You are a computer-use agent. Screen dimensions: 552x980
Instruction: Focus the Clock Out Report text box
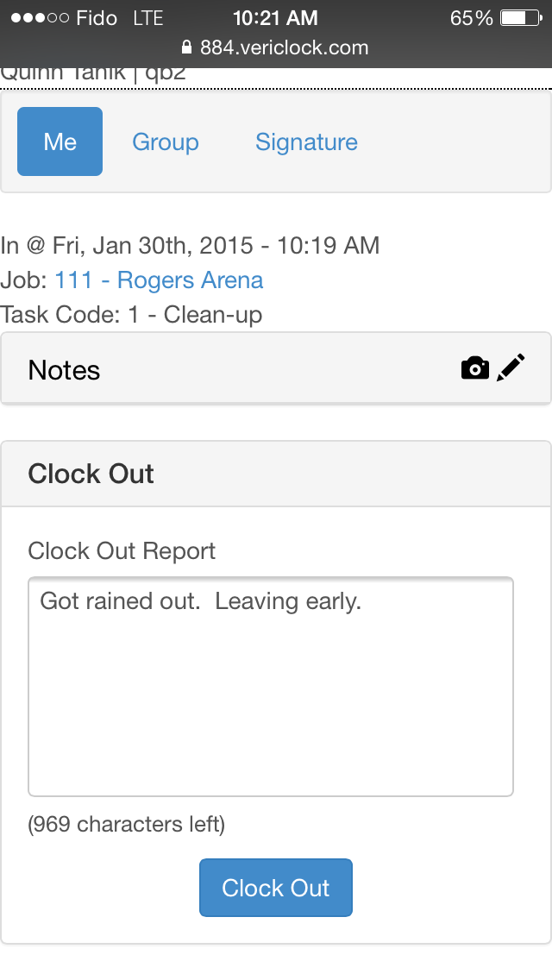(x=271, y=687)
